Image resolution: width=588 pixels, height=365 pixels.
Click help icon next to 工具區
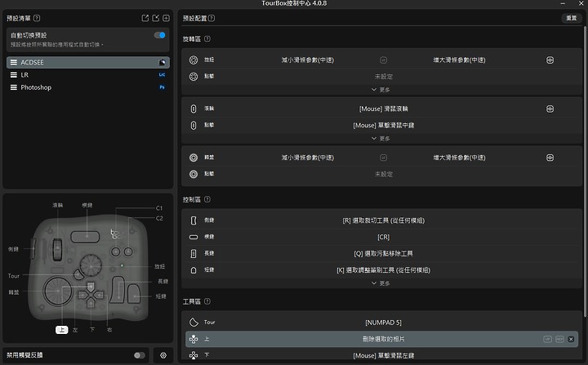pyautogui.click(x=207, y=301)
